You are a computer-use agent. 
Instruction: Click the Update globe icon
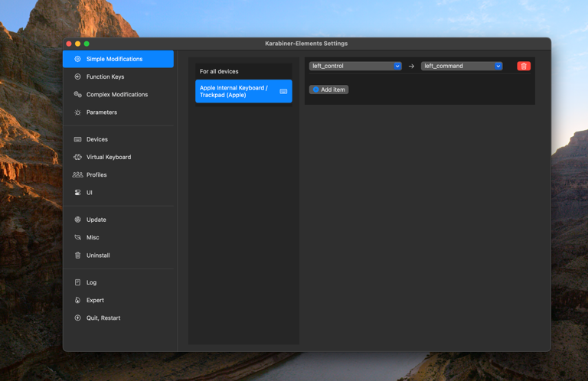(77, 220)
